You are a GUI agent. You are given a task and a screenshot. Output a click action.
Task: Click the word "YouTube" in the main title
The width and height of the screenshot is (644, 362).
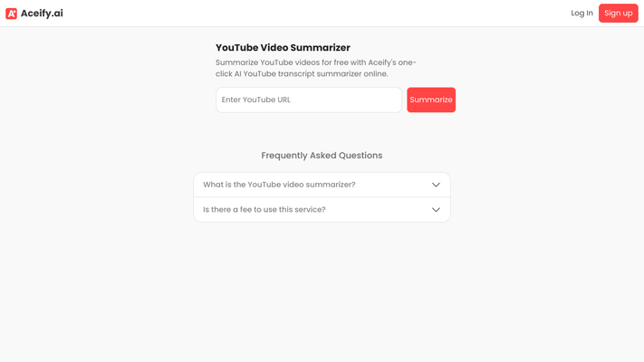click(x=236, y=48)
